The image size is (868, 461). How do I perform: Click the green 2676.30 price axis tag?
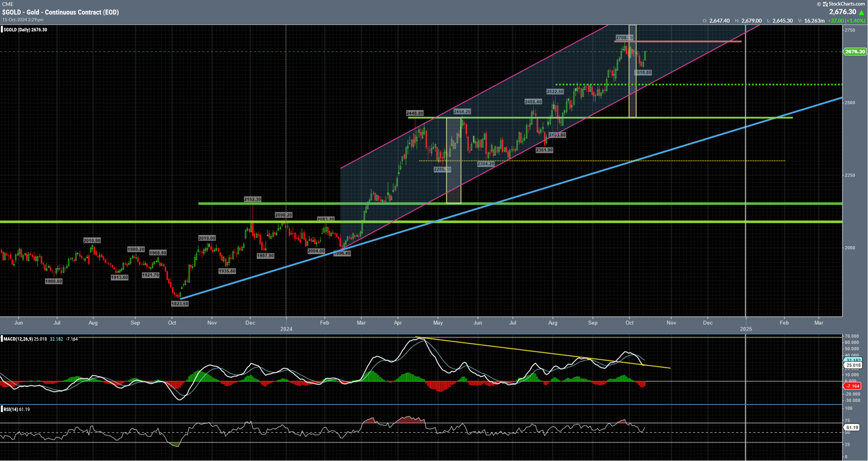[855, 52]
